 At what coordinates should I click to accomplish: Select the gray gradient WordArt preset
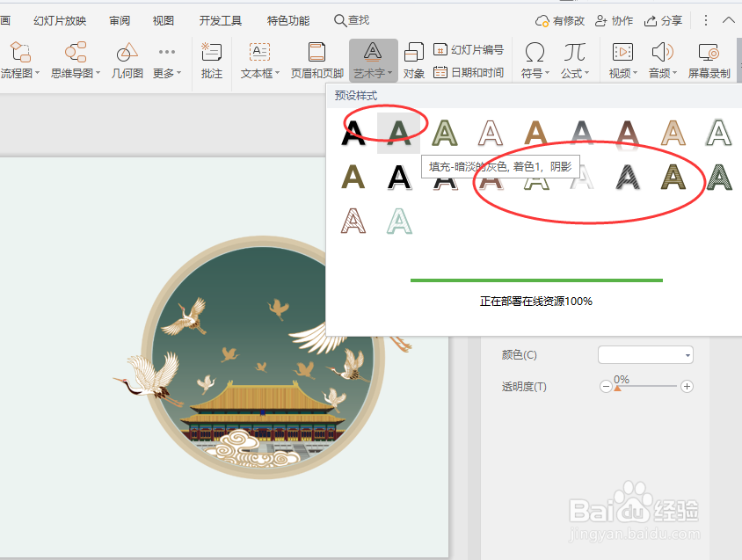(x=582, y=132)
